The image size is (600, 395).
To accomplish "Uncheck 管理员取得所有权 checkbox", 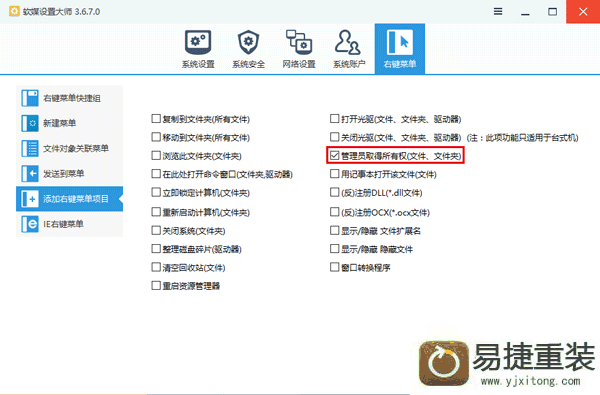I will pos(334,155).
